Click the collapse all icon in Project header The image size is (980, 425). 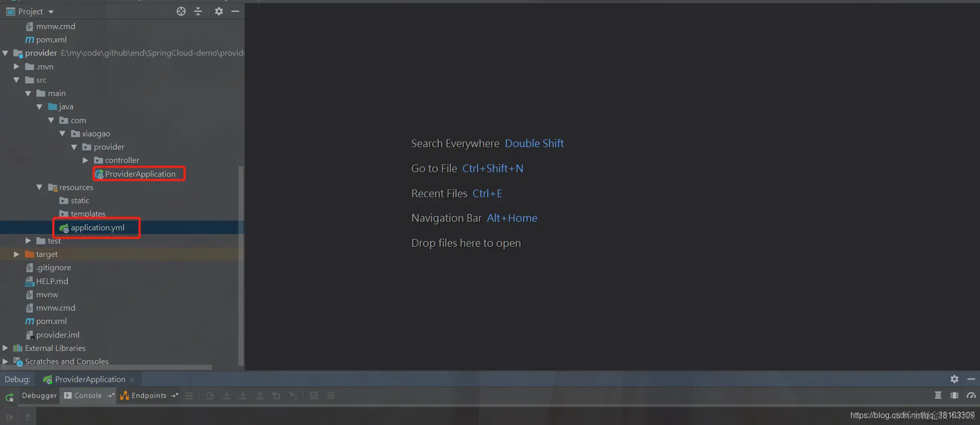(198, 11)
